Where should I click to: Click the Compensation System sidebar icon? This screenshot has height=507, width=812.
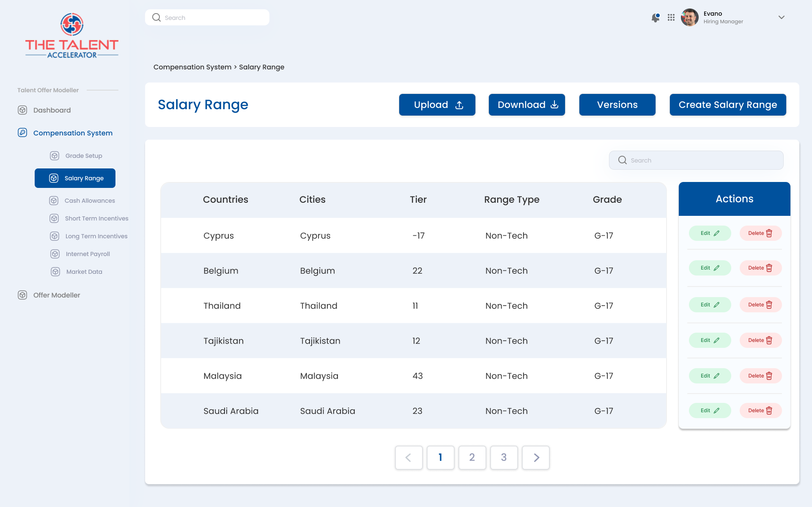pos(22,133)
